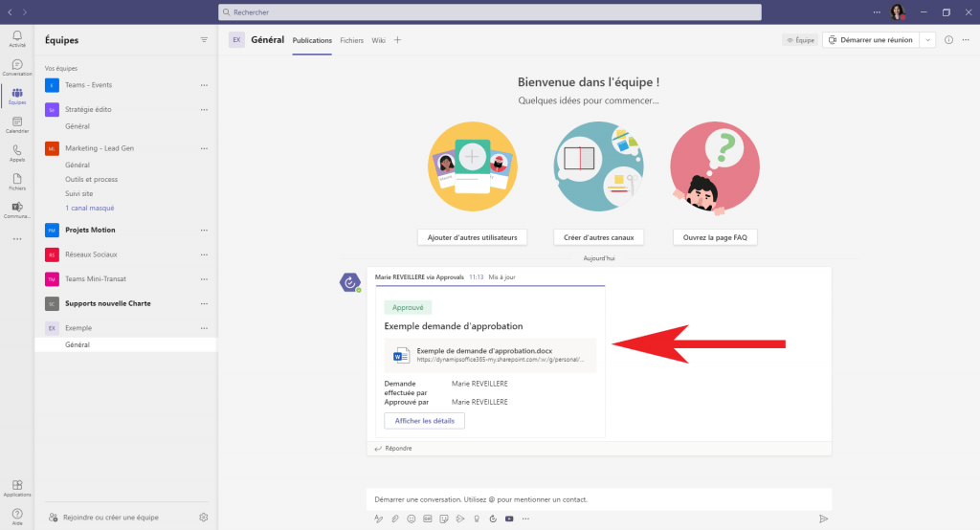
Task: Click the Démarrer une conversation message box
Action: [x=599, y=499]
